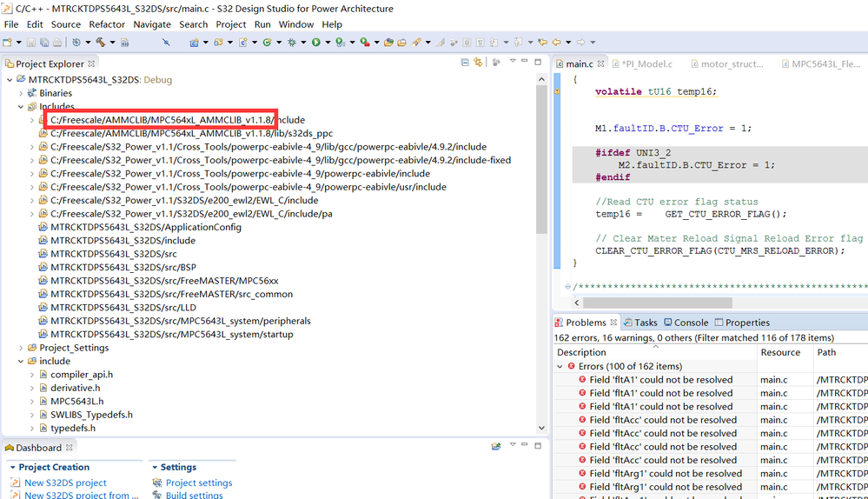Click Navigate Forward arrow icon

point(580,42)
